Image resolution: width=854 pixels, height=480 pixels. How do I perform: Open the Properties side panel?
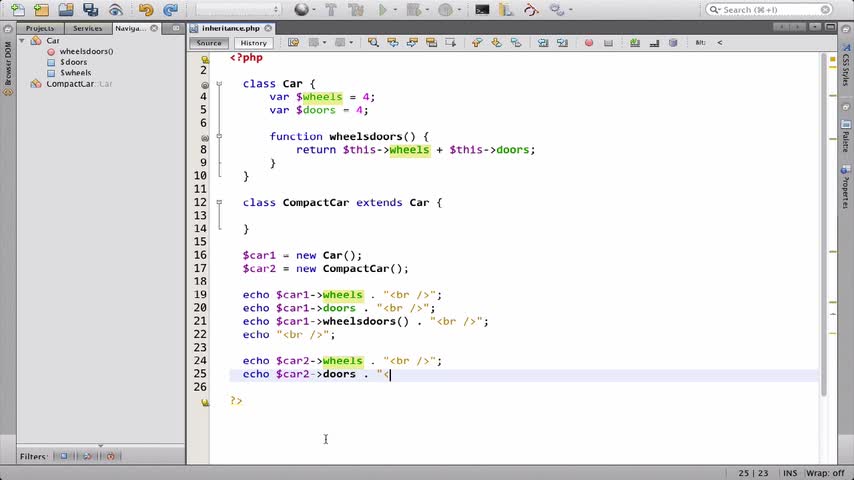(846, 187)
